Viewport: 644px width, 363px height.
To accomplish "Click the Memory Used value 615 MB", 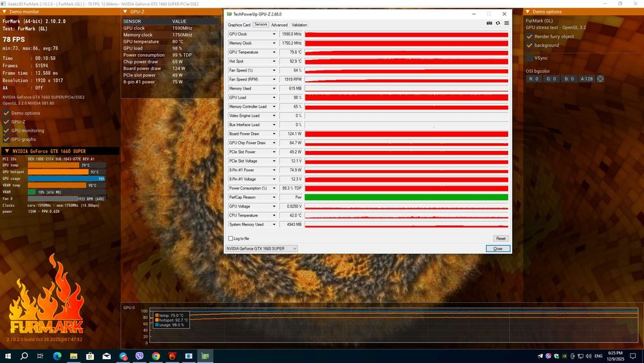I will tap(291, 88).
